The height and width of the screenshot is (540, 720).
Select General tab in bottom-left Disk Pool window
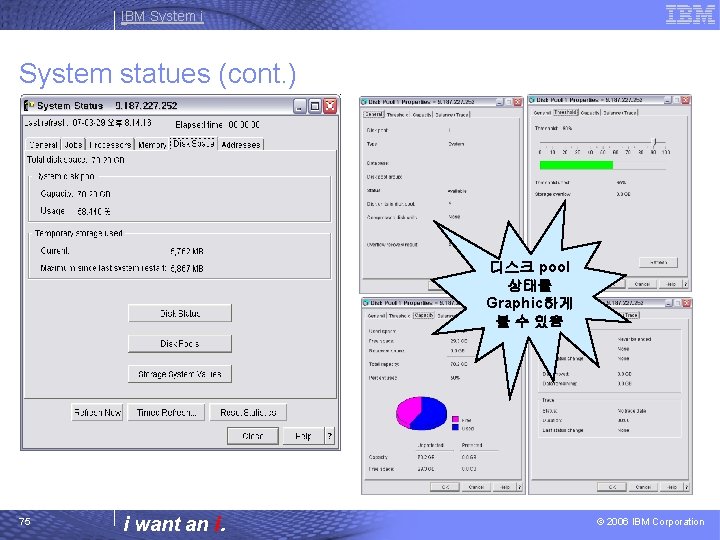(376, 316)
